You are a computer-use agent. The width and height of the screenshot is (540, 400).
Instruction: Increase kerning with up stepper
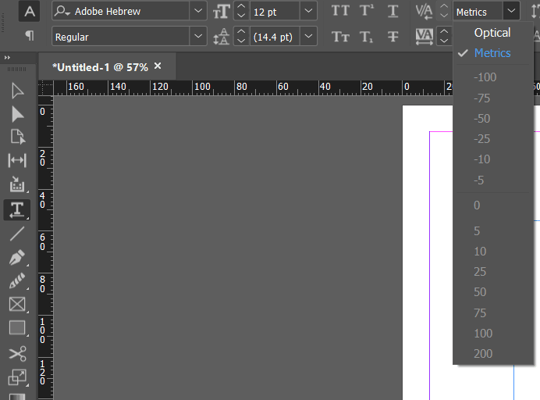click(444, 7)
